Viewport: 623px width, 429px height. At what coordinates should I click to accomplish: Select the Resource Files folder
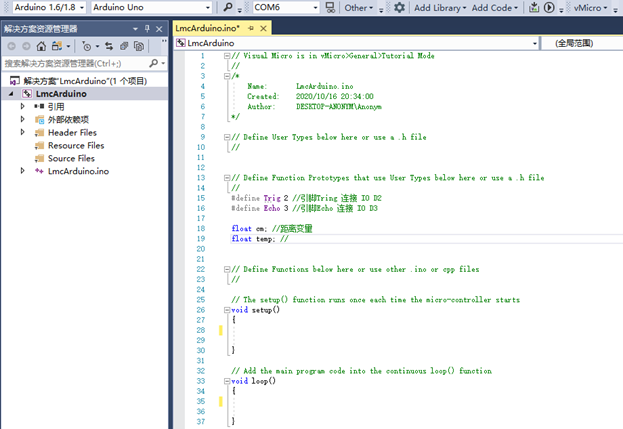coord(76,145)
